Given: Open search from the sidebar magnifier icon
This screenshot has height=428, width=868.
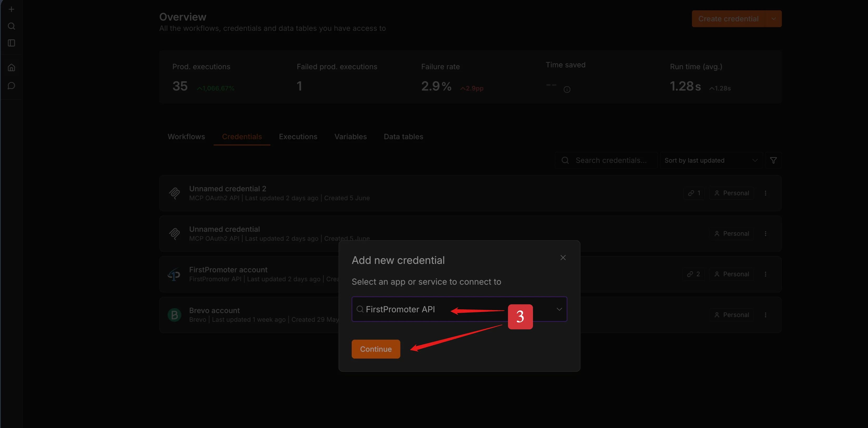Looking at the screenshot, I should pyautogui.click(x=12, y=26).
